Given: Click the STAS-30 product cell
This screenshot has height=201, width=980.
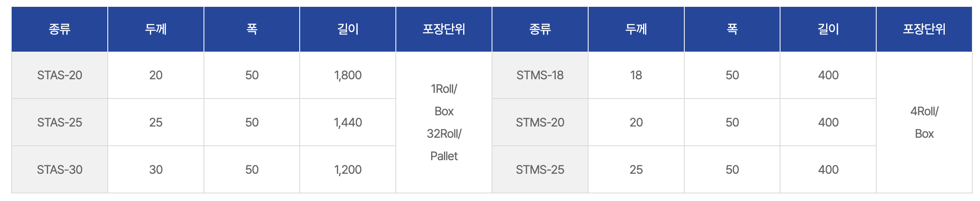Looking at the screenshot, I should 60,170.
